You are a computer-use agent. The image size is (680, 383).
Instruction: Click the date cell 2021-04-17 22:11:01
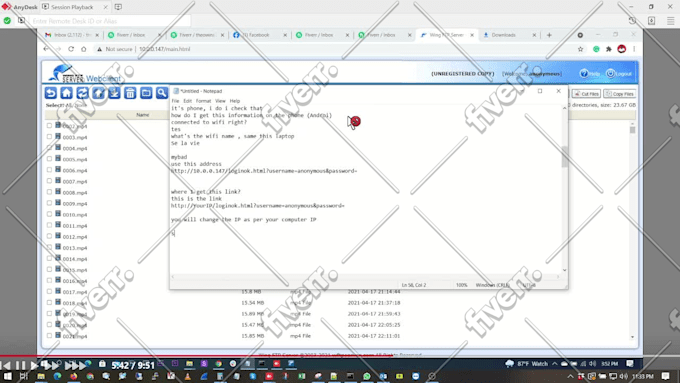point(374,336)
